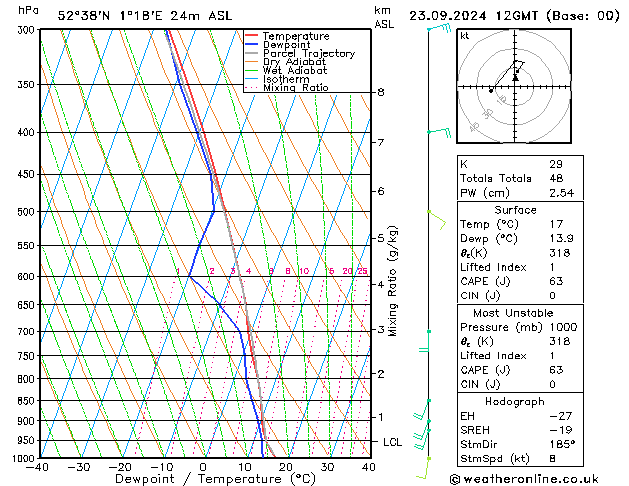Image resolution: width=629 pixels, height=486 pixels.
Task: Select the Wet Adiabat legend label
Action: [x=295, y=70]
